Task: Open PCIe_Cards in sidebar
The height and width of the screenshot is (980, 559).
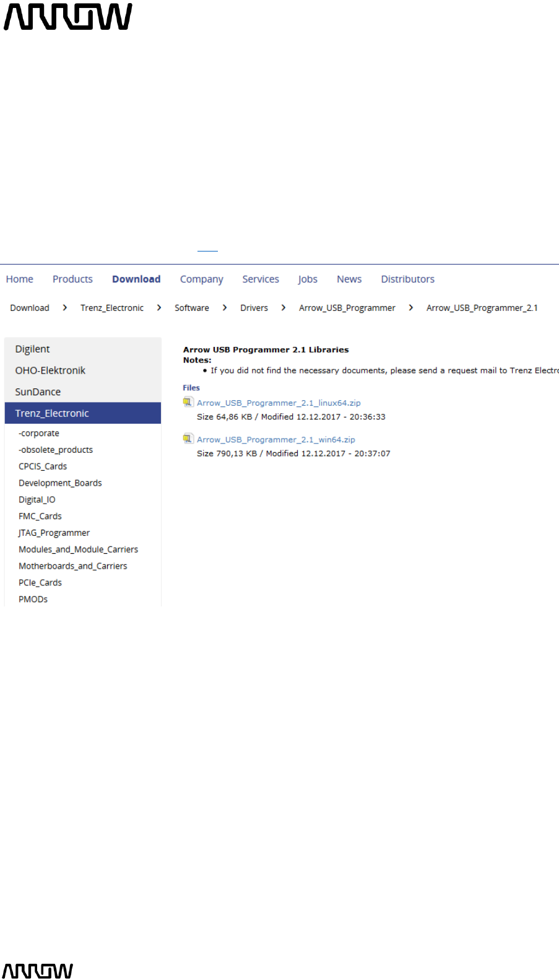Action: (40, 583)
